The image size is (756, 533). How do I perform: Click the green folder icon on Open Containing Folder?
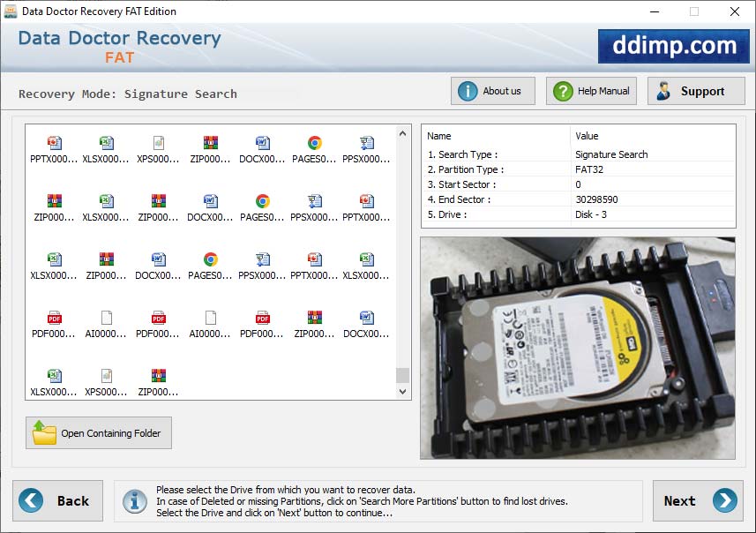39,432
